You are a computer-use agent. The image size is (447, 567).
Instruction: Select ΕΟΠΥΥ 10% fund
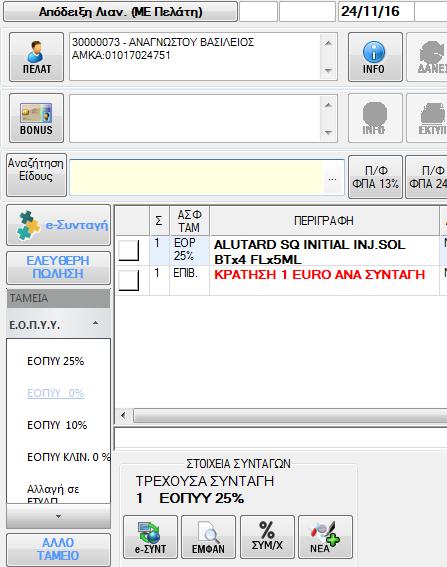tap(57, 425)
